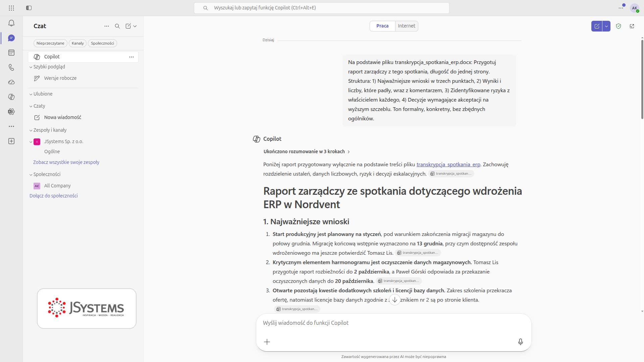Toggle the sidebar panel icon
Image resolution: width=644 pixels, height=362 pixels.
point(29,8)
